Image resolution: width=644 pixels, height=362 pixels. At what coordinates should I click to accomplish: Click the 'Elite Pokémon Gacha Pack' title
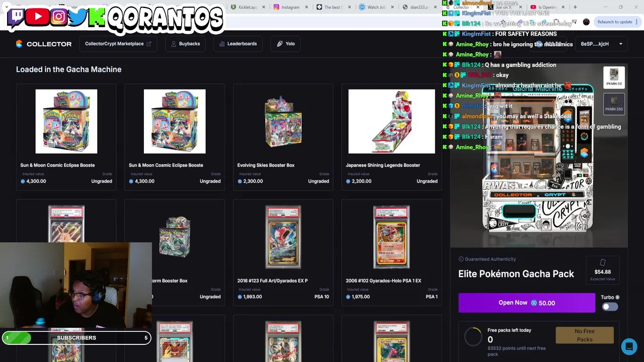516,274
